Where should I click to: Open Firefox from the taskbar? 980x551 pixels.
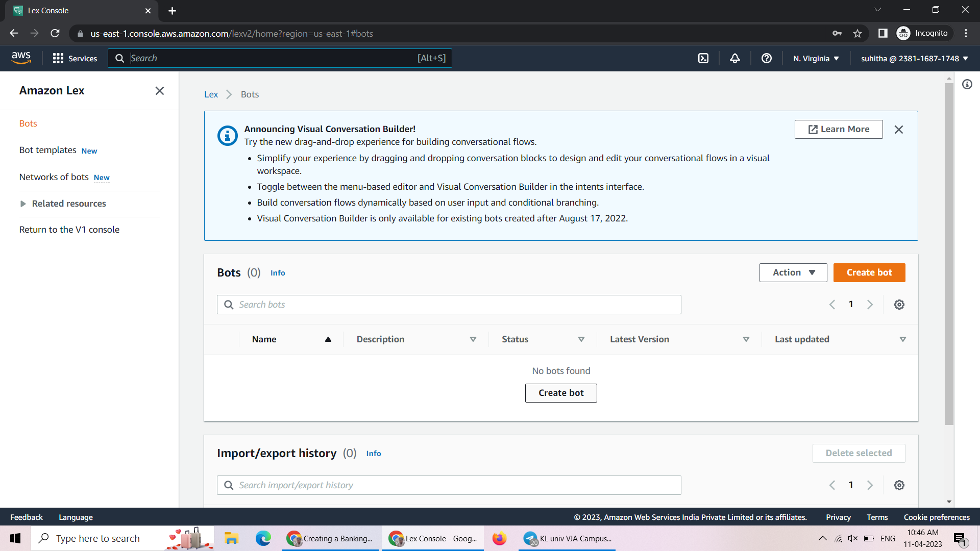499,538
